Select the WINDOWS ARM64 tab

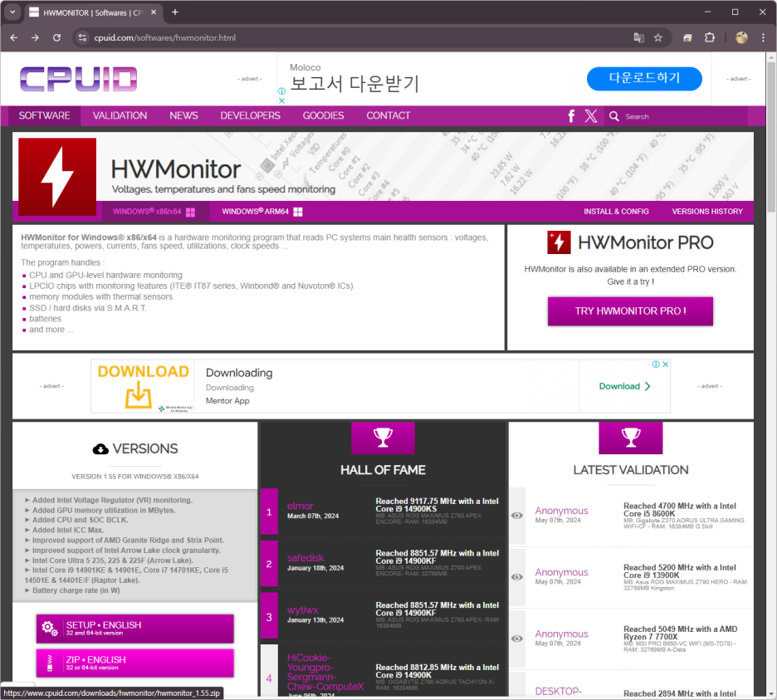[262, 212]
